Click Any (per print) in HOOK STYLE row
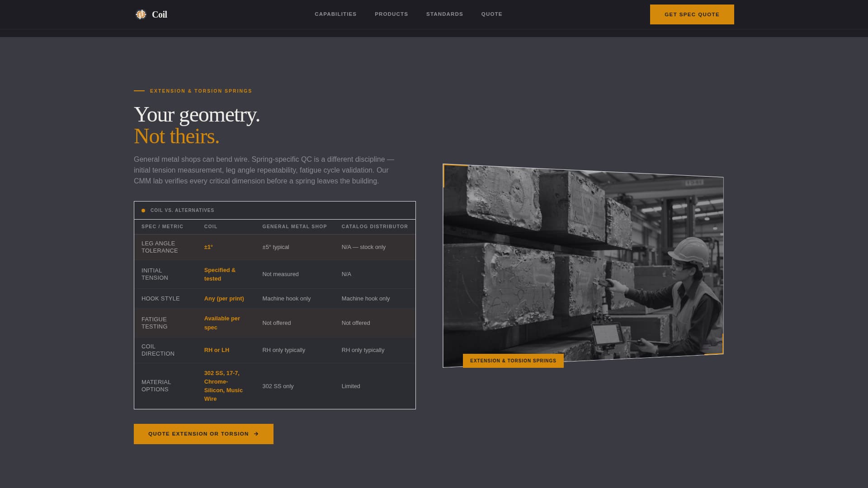This screenshot has width=868, height=488. point(224,298)
